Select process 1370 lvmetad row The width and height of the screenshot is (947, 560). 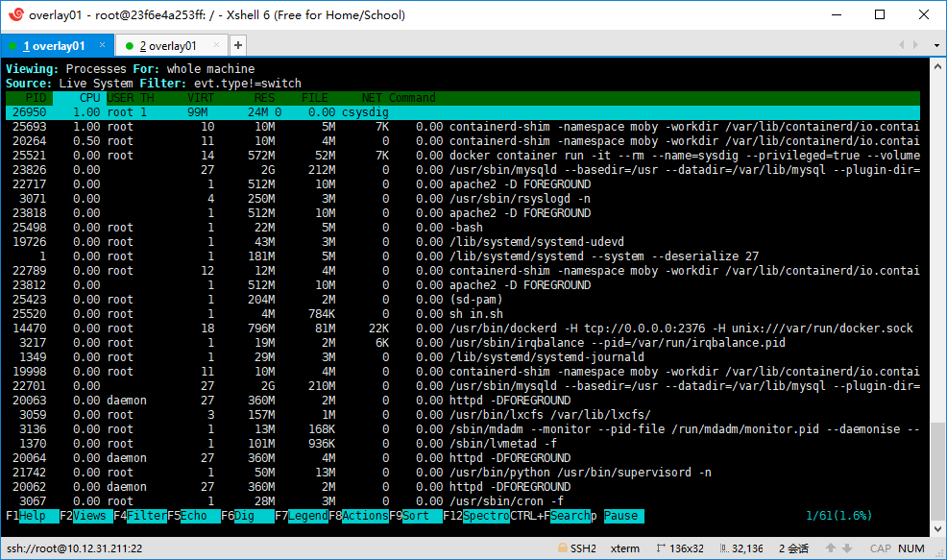463,444
